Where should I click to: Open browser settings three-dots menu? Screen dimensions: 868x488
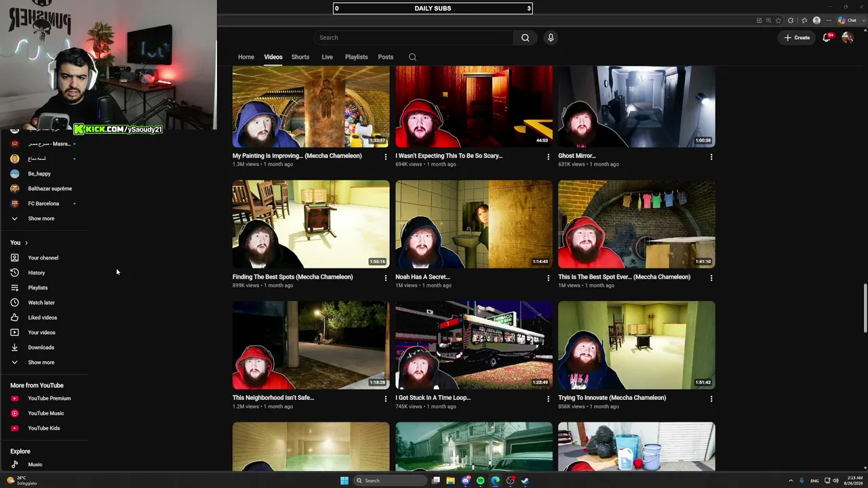tap(828, 20)
